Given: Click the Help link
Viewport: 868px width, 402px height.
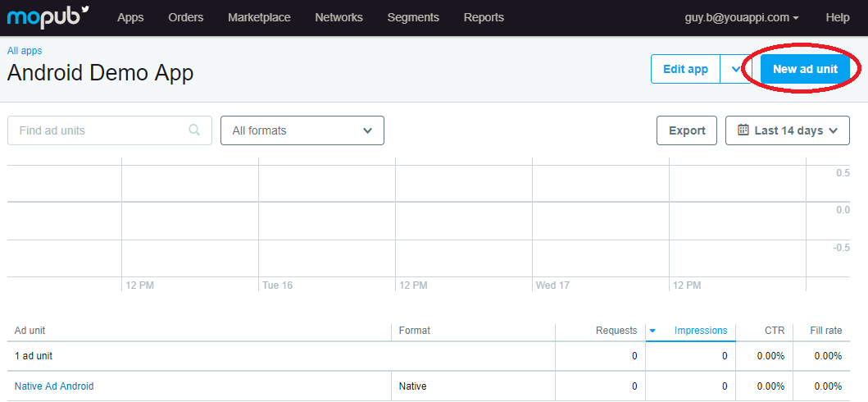Looking at the screenshot, I should pyautogui.click(x=838, y=17).
